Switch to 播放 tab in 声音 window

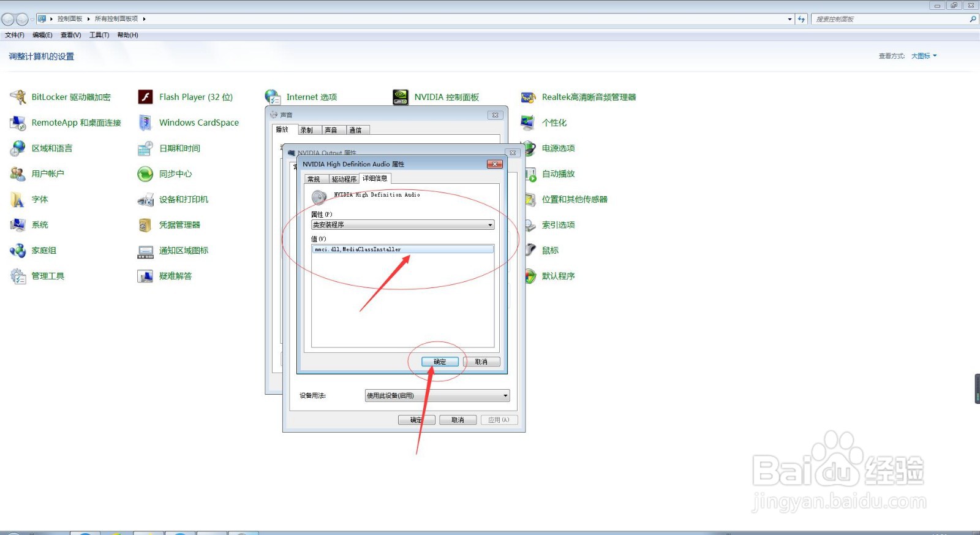coord(282,129)
